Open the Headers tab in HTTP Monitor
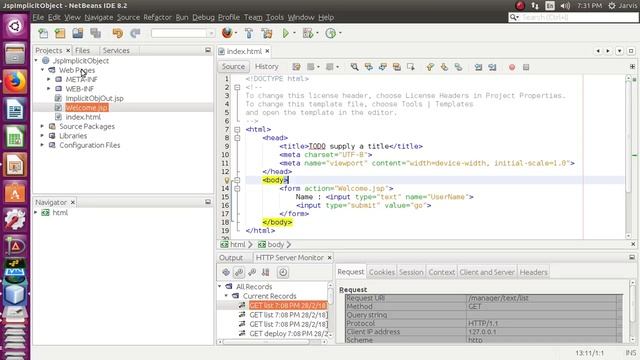This screenshot has width=640, height=360. click(533, 272)
